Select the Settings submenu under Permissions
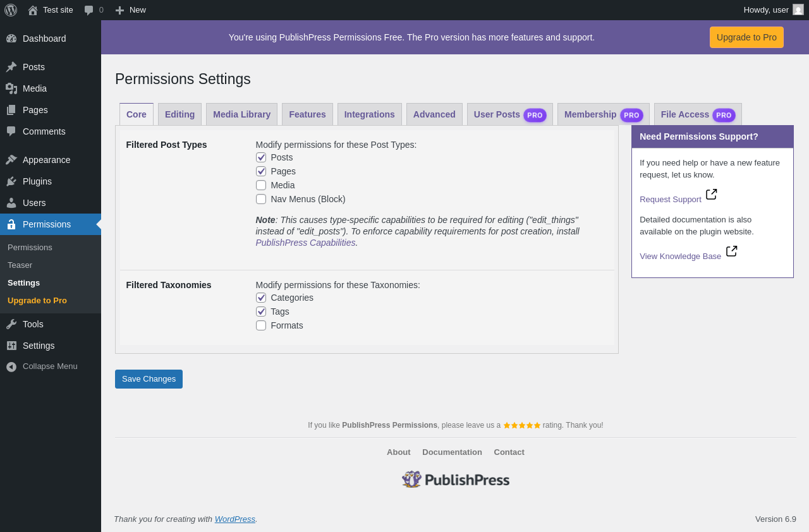Screen dimensions: 809x532 23,283
